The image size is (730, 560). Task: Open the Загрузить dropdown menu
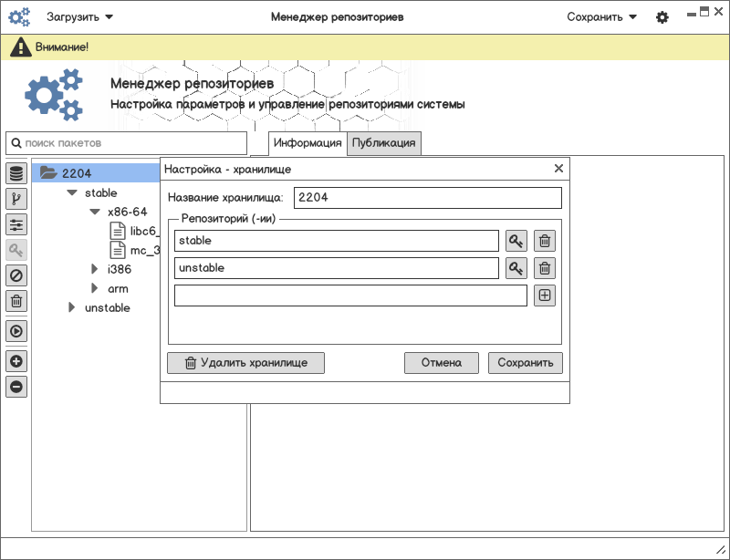coord(80,17)
